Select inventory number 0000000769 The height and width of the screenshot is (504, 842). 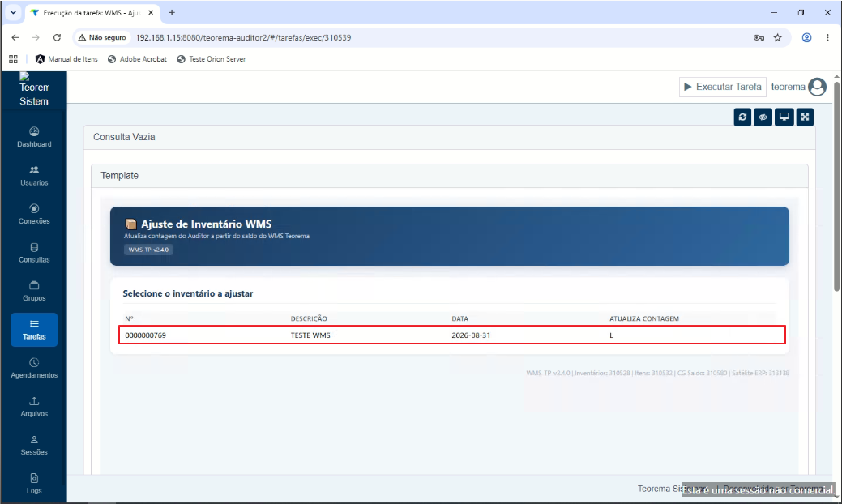coord(146,335)
